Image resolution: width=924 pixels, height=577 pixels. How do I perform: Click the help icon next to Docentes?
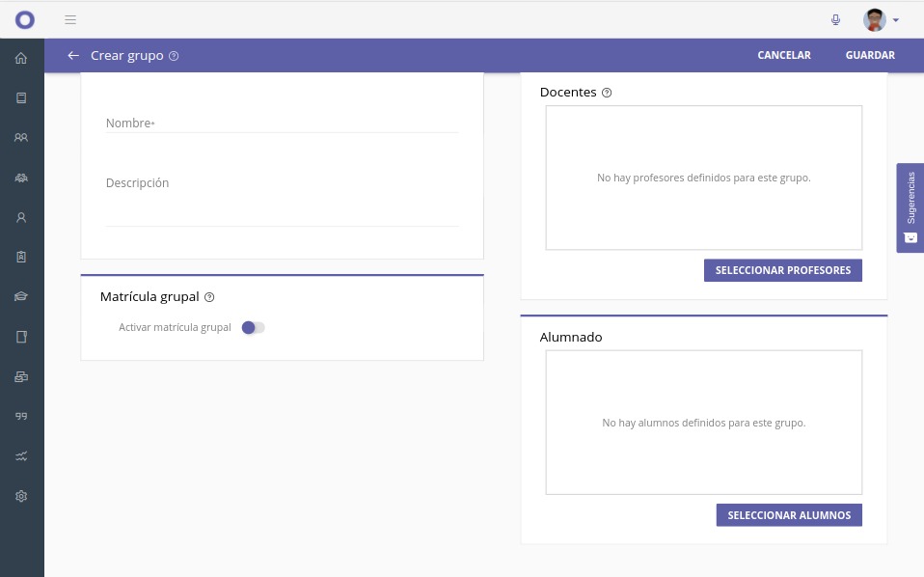point(607,93)
